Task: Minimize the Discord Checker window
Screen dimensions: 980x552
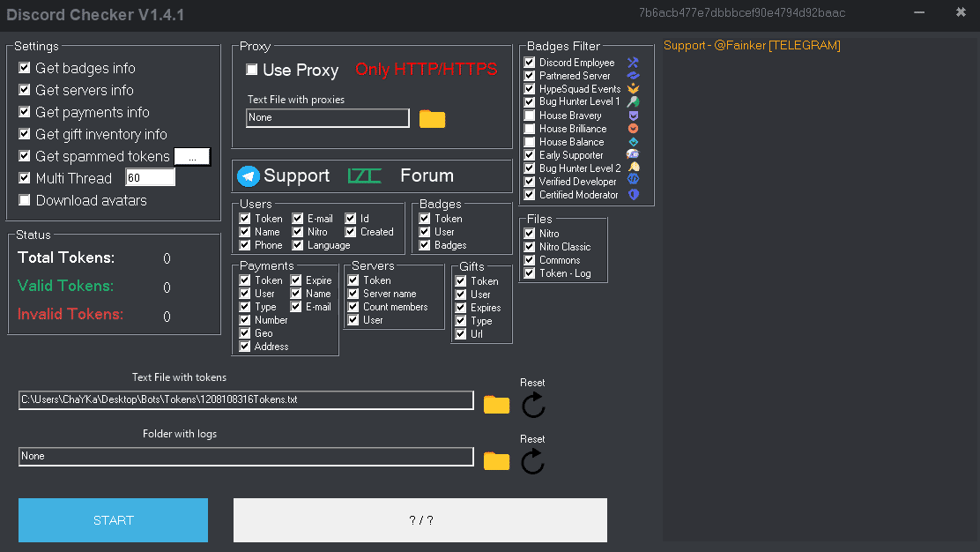Action: pos(918,12)
